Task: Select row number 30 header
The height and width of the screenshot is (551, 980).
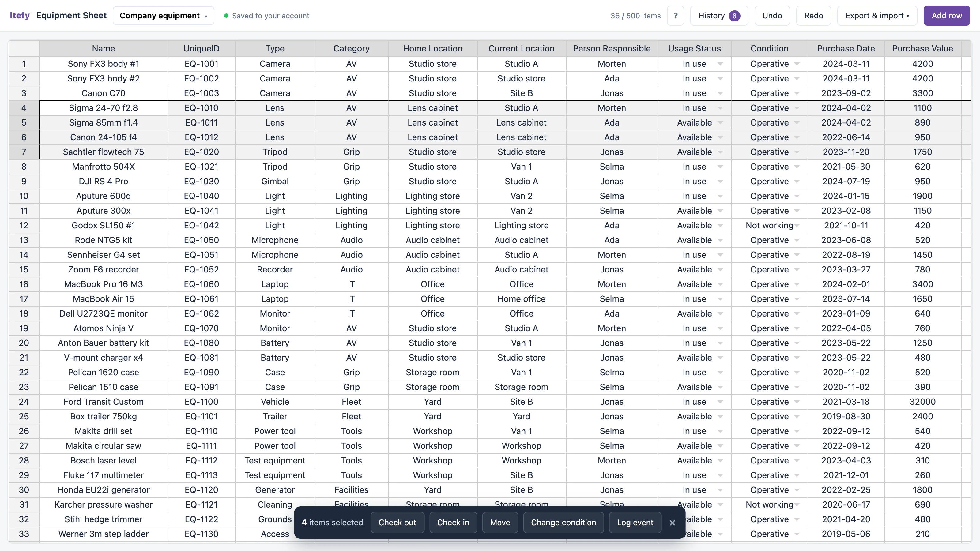Action: 24,490
